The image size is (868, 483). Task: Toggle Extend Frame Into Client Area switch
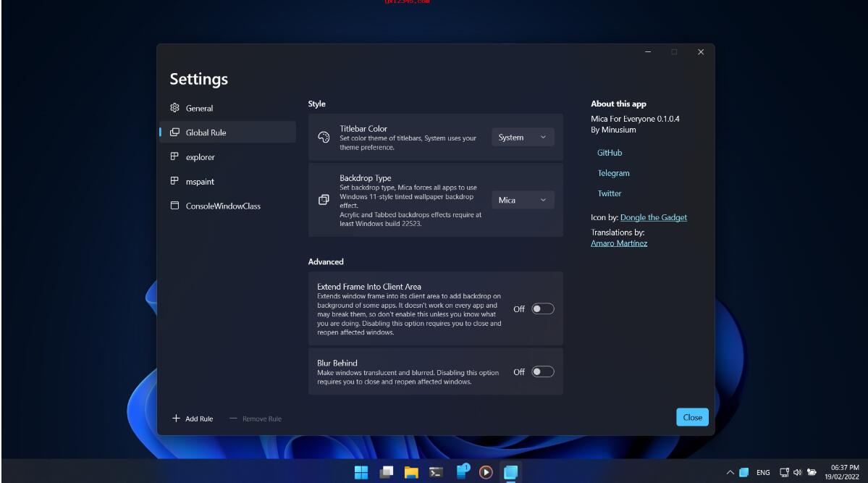(x=542, y=308)
